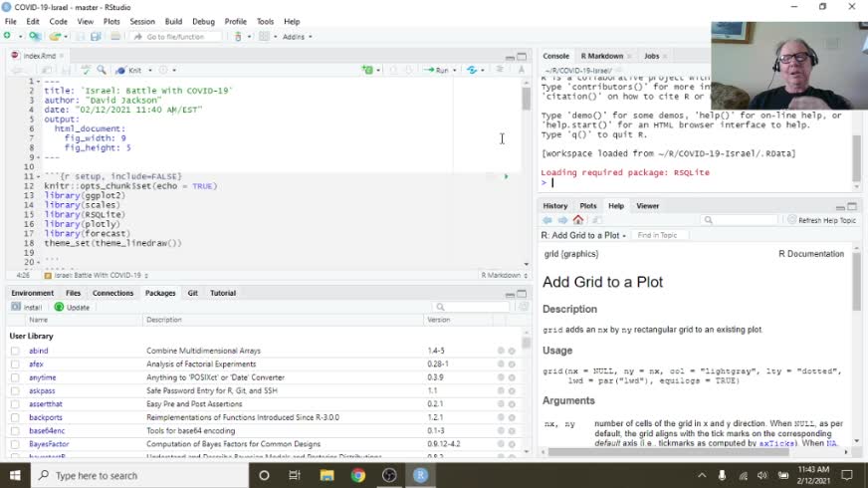
Task: Click the print document icon
Action: (115, 37)
